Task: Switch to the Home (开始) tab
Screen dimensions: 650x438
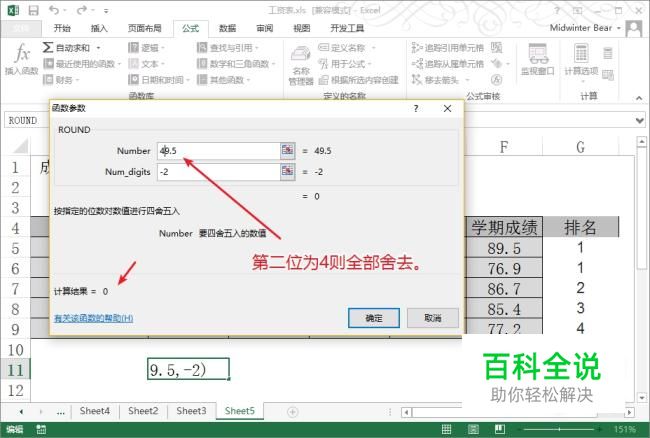Action: [x=62, y=28]
